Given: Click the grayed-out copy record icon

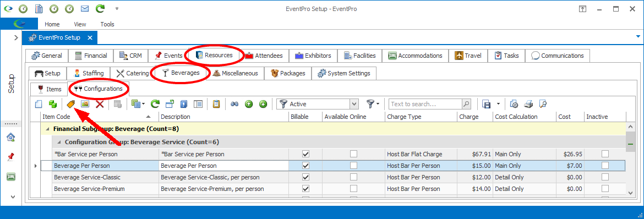Looking at the screenshot, I should 118,105.
